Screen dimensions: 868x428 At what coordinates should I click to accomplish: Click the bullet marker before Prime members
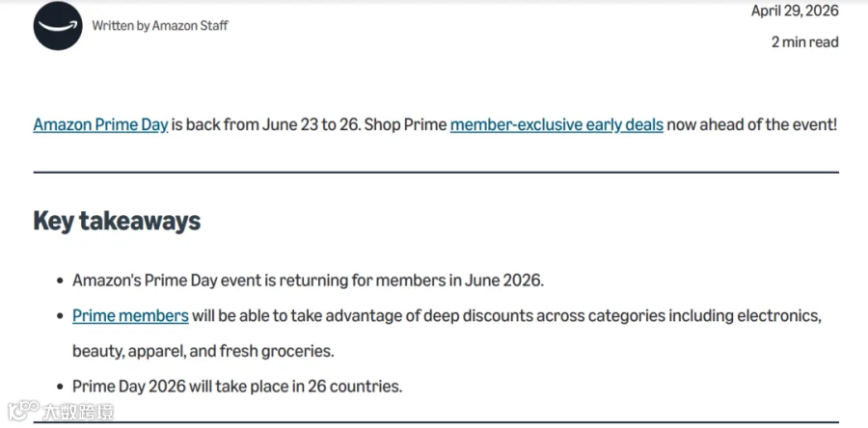61,317
